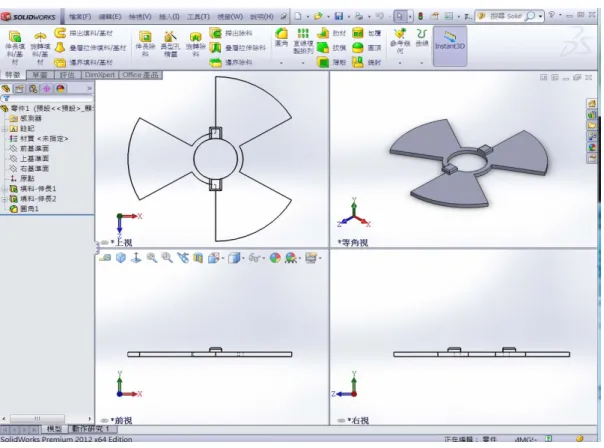
Task: Open the Tools (工具) menu
Action: (198, 17)
